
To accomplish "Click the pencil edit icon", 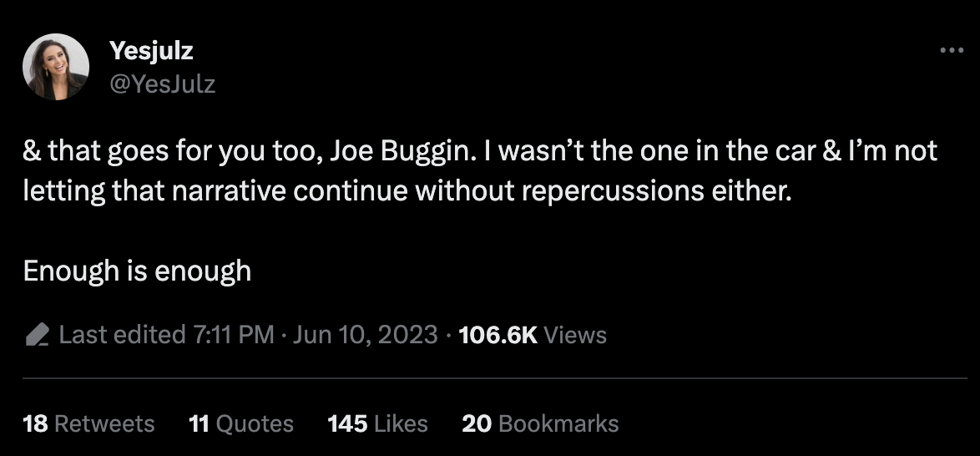I will [x=37, y=336].
